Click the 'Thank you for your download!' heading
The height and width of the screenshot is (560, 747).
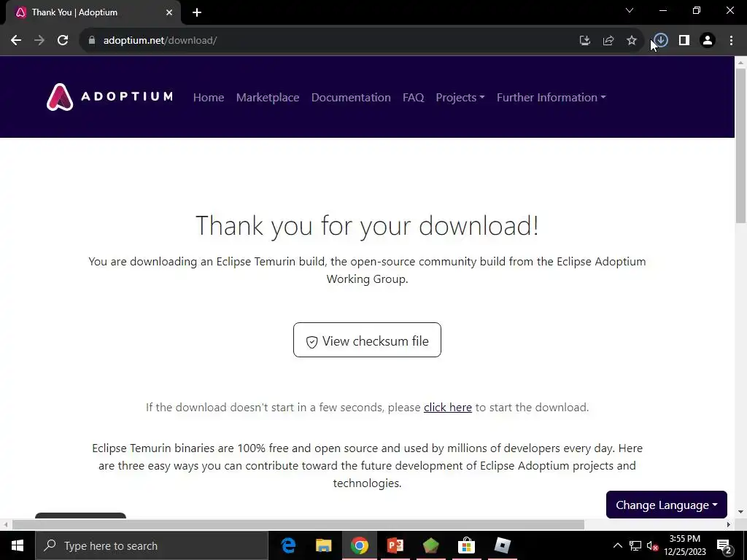pyautogui.click(x=367, y=225)
